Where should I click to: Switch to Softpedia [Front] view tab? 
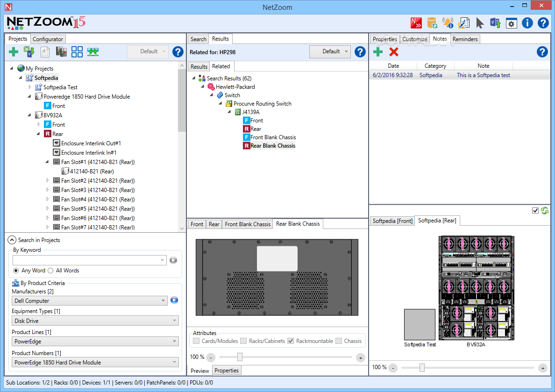(x=392, y=221)
